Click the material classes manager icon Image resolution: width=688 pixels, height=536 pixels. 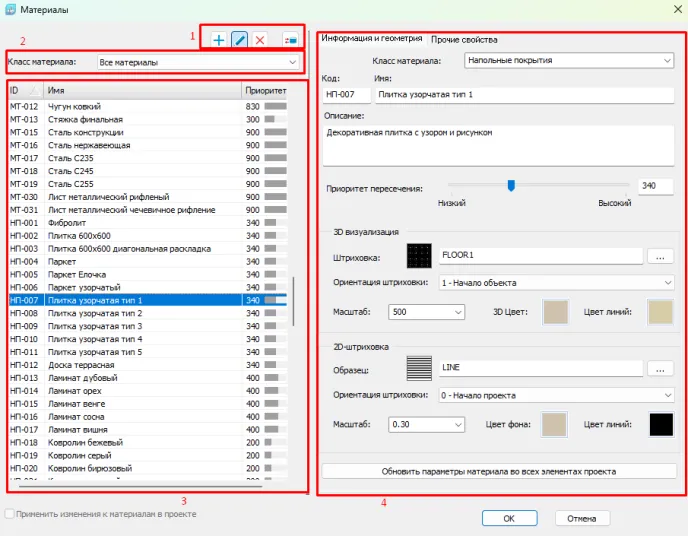tap(290, 40)
